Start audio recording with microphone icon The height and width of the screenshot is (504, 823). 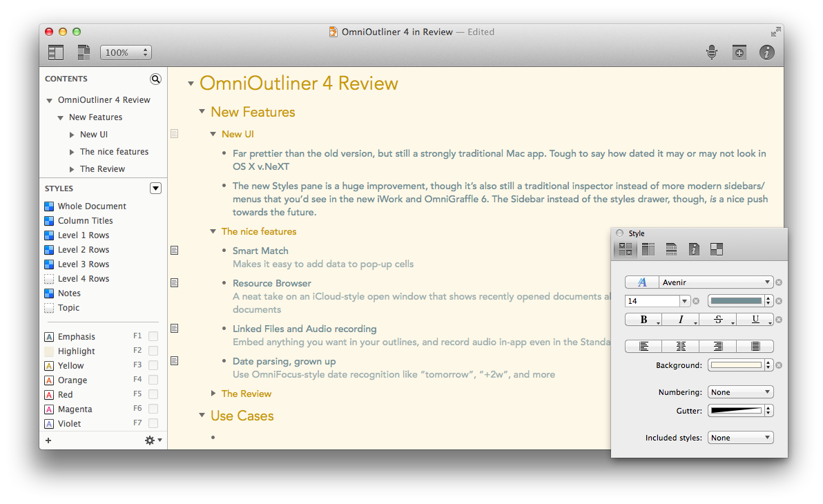coord(712,52)
